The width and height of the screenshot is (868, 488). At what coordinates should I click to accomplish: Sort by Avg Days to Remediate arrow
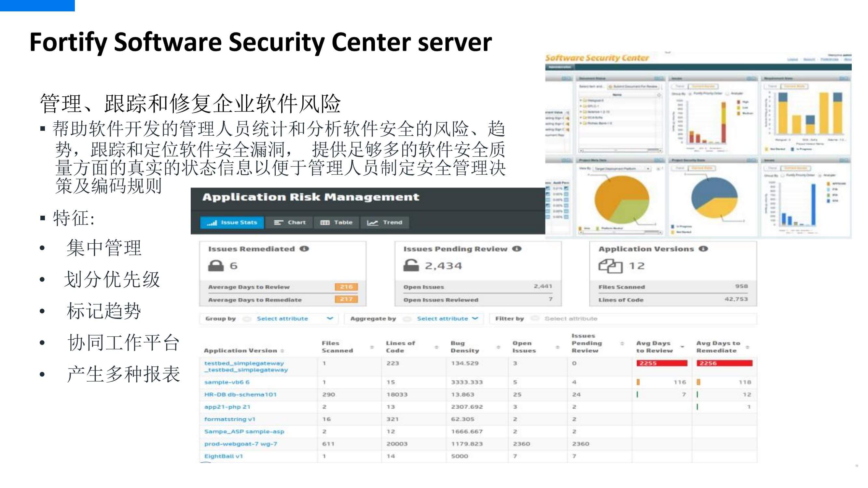[747, 347]
